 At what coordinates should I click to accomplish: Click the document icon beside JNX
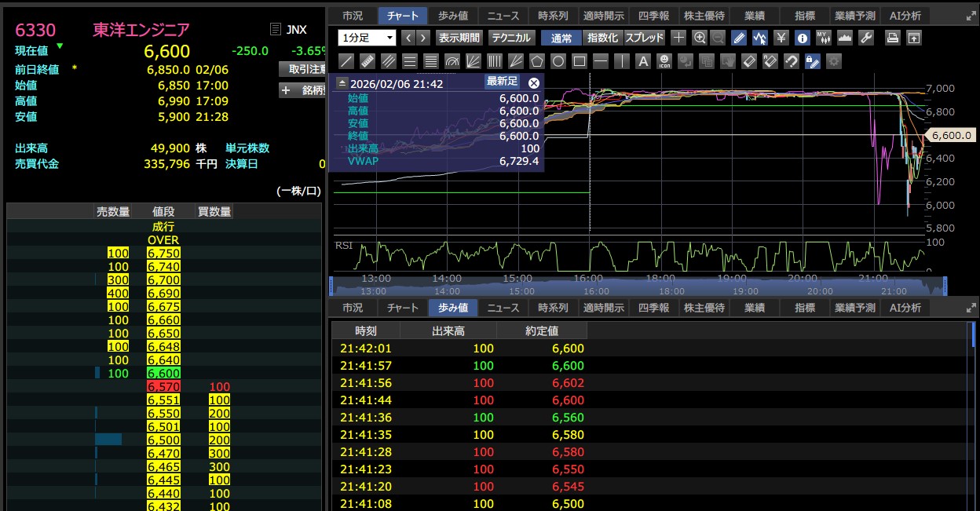tap(275, 29)
